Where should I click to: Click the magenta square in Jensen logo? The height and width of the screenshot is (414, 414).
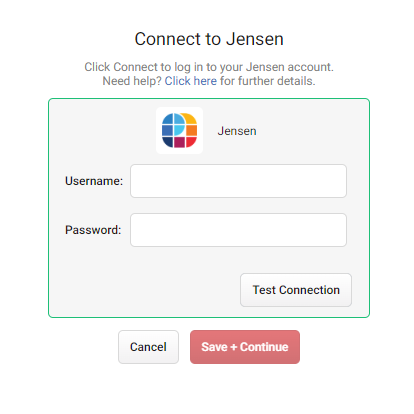pyautogui.click(x=179, y=142)
